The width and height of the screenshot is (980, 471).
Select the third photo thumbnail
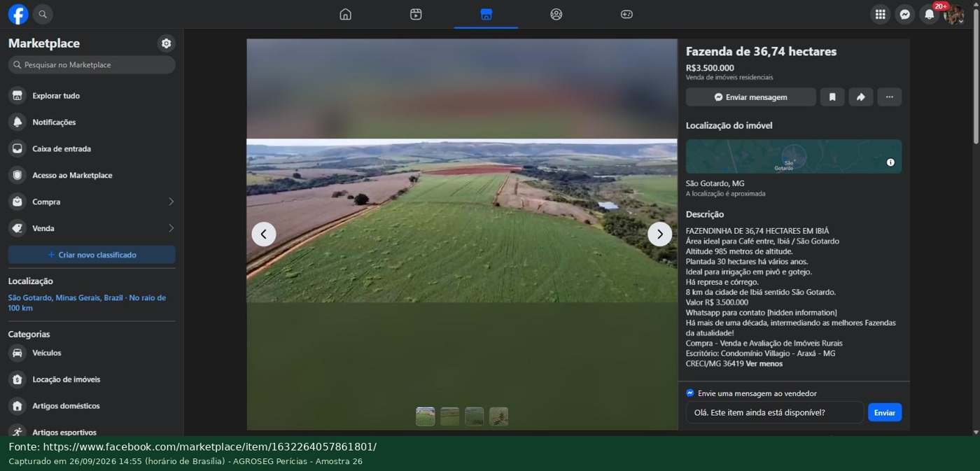475,416
